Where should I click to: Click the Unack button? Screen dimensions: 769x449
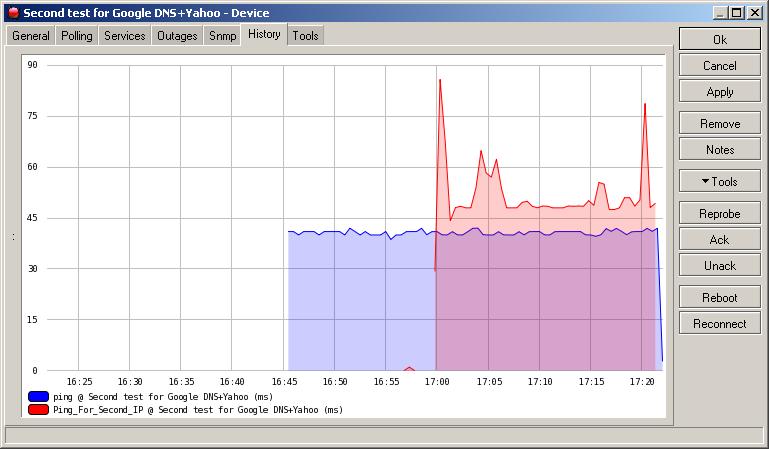click(719, 266)
